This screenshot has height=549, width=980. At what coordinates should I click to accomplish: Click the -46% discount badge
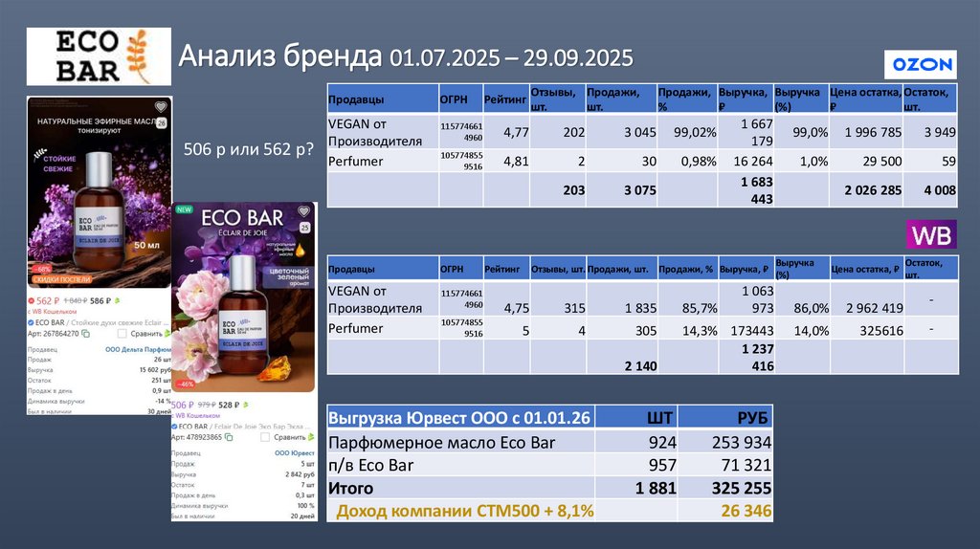pyautogui.click(x=185, y=384)
